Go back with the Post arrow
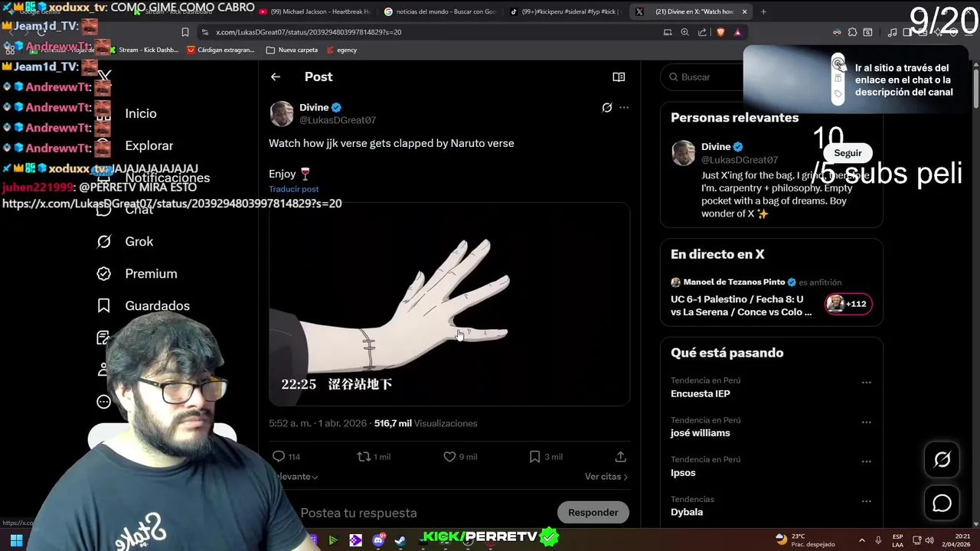Viewport: 980px width, 551px height. tap(276, 77)
